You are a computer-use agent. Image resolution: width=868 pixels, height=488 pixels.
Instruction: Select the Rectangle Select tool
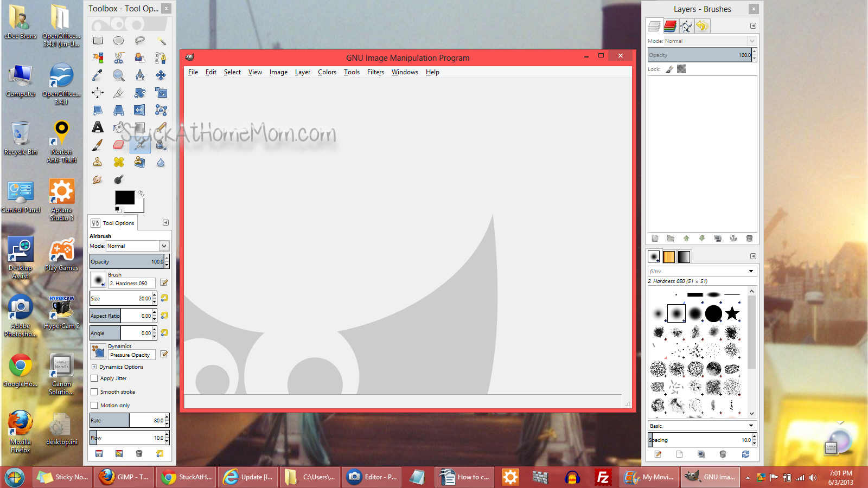click(x=98, y=41)
